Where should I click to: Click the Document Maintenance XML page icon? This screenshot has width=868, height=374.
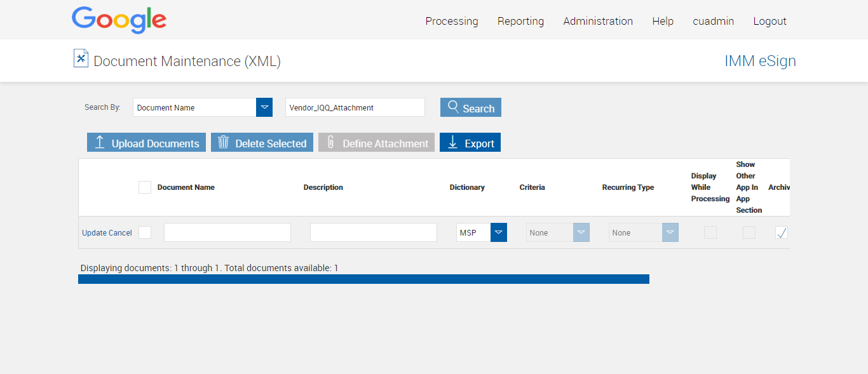coord(81,58)
